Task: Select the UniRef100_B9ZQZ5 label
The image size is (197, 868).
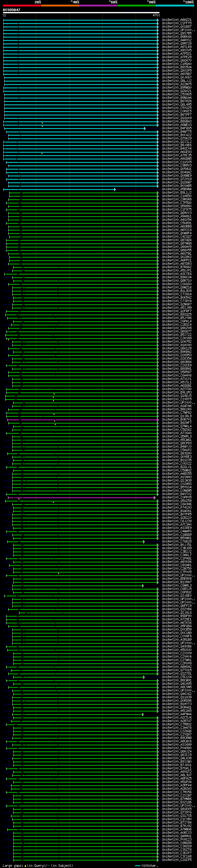Action: [x=176, y=315]
